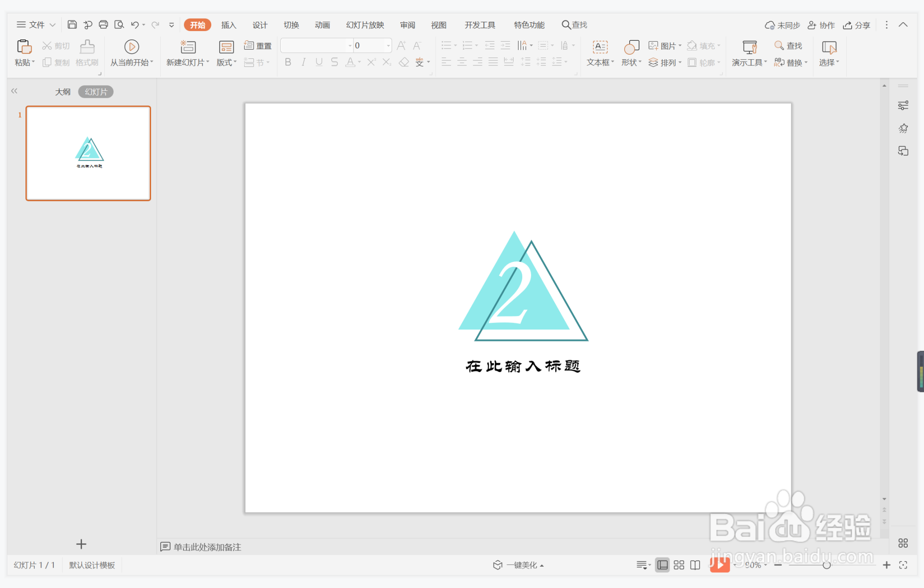The width and height of the screenshot is (924, 588).
Task: Click the Save icon in quick toolbar
Action: coord(72,25)
